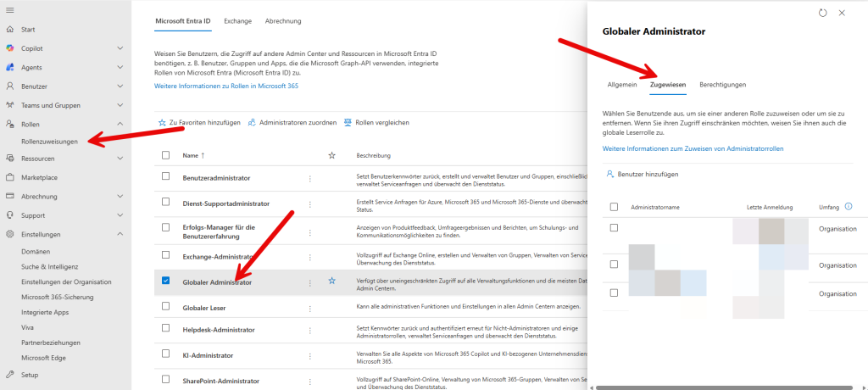
Task: Expand the Benutzer navigation group
Action: click(120, 86)
